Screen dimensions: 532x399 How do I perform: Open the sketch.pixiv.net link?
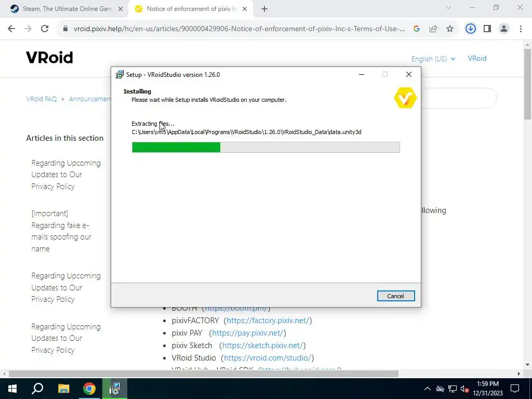point(262,345)
